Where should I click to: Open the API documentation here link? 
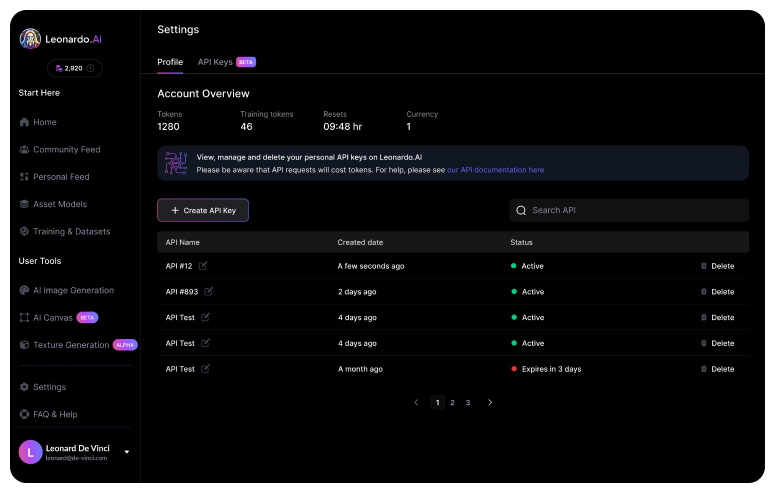tap(495, 170)
